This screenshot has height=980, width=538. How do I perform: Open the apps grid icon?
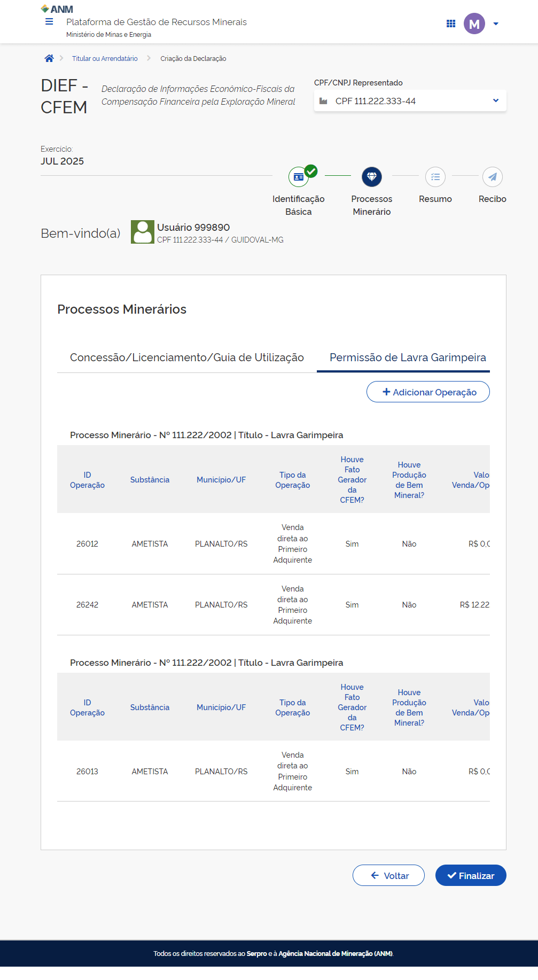(451, 24)
